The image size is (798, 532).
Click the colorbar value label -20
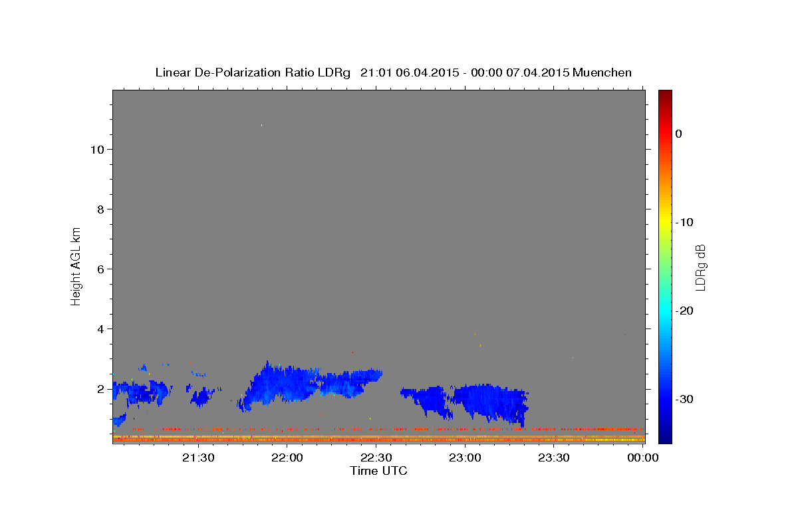pos(684,311)
